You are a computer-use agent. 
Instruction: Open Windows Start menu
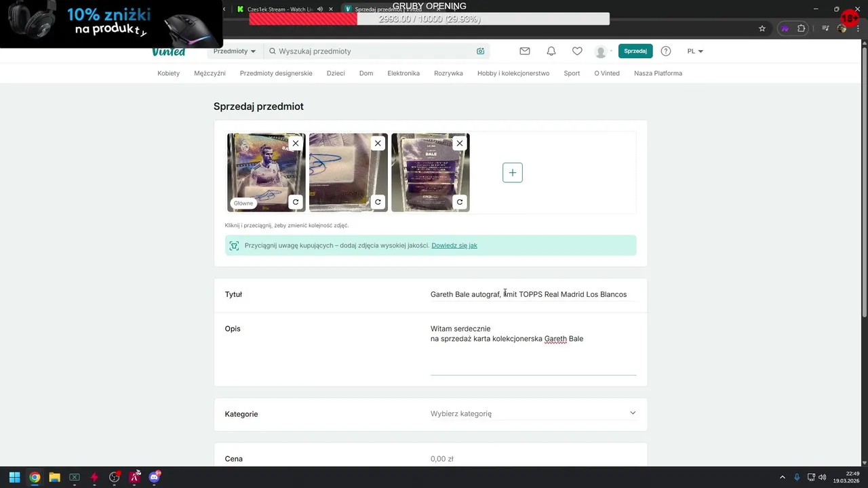click(14, 477)
